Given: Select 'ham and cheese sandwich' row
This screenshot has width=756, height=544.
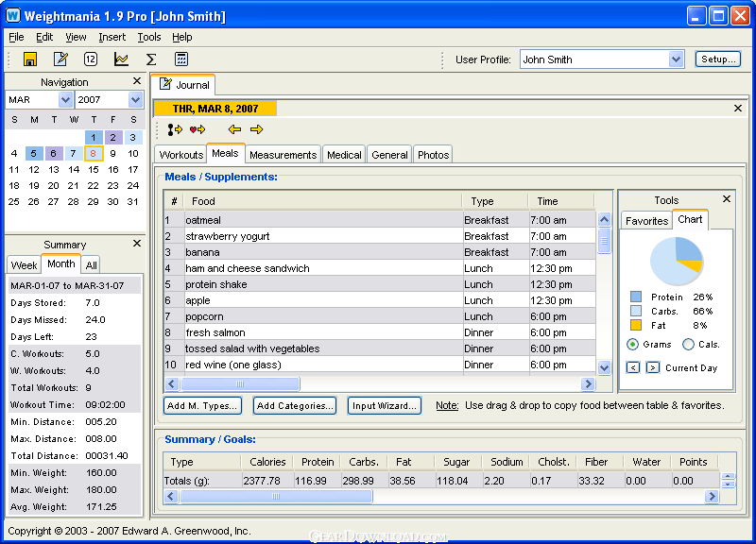Looking at the screenshot, I should tap(380, 268).
